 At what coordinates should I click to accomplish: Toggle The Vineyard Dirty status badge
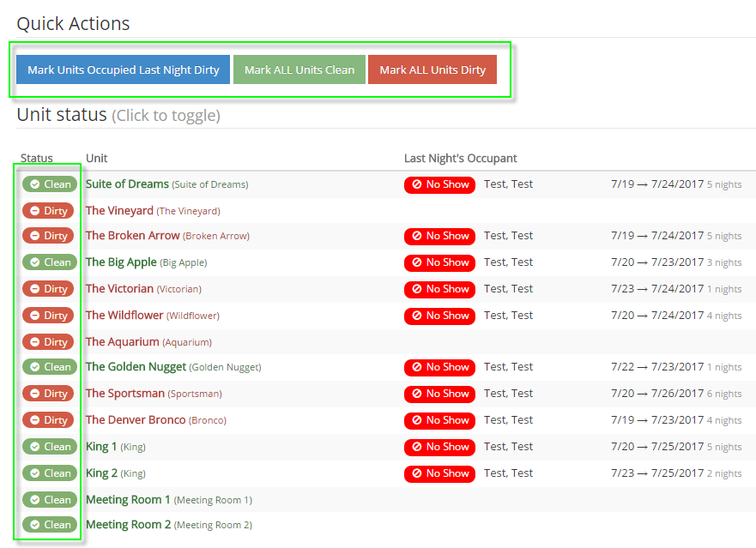coord(48,211)
